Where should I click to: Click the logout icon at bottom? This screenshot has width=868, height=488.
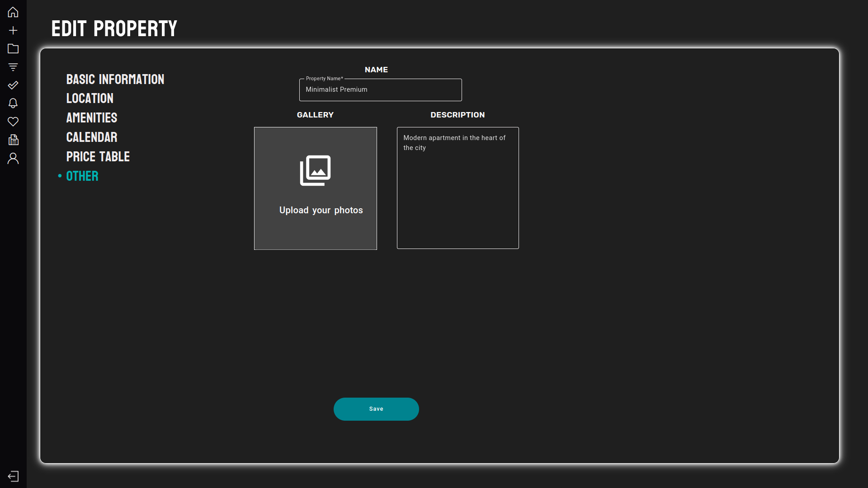coord(13,476)
